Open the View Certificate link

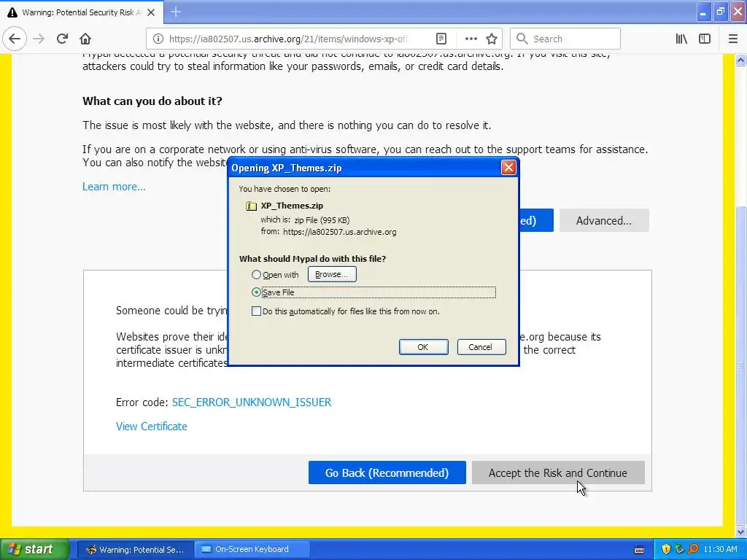tap(152, 427)
